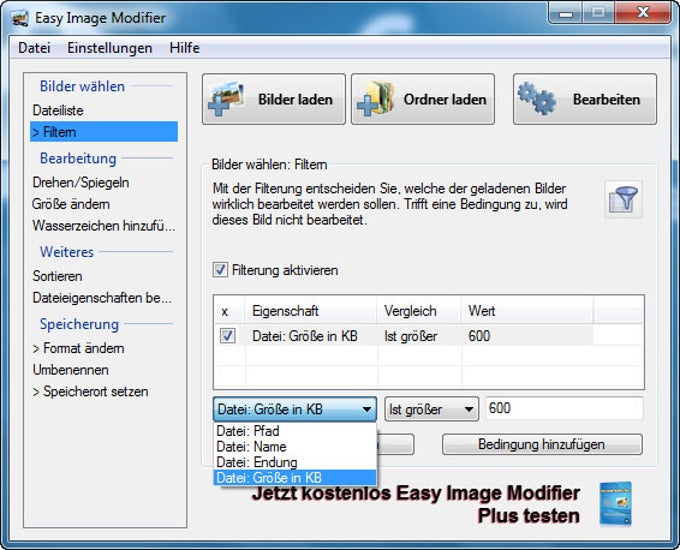Toggle the Filterung aktivieren checkbox

tap(220, 270)
